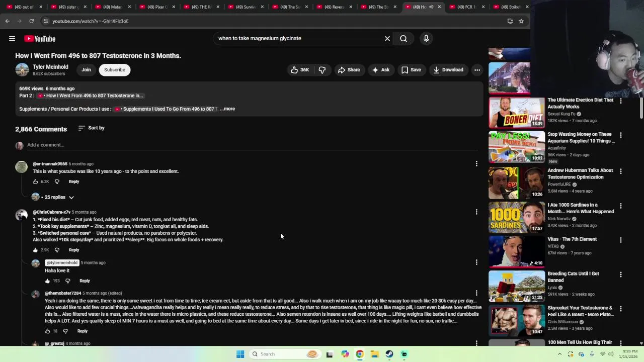The height and width of the screenshot is (362, 644).
Task: Open the Tyler Meinhold channel name link
Action: (50, 67)
